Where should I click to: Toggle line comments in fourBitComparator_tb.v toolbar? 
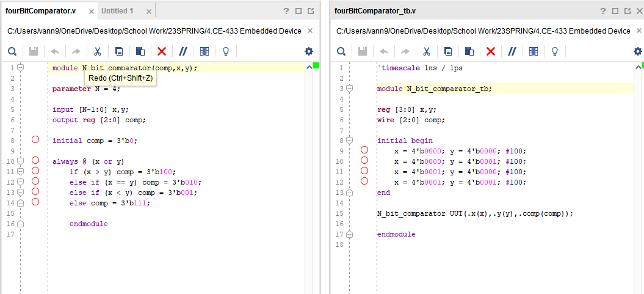(x=512, y=51)
